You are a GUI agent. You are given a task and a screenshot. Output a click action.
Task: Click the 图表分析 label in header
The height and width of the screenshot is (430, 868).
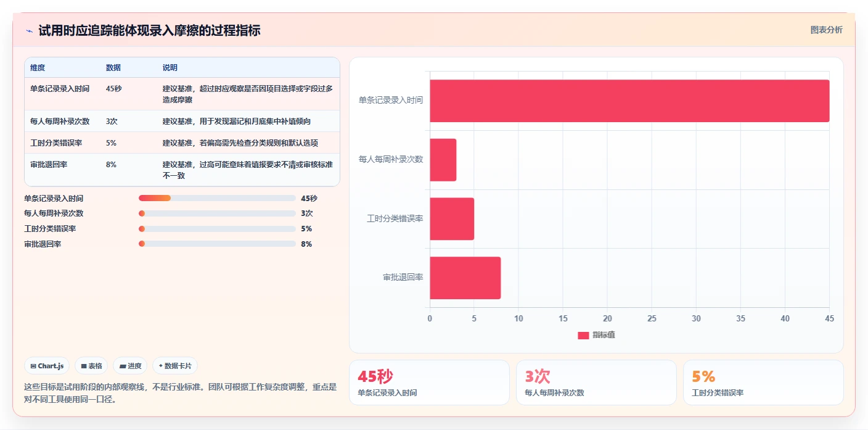826,30
